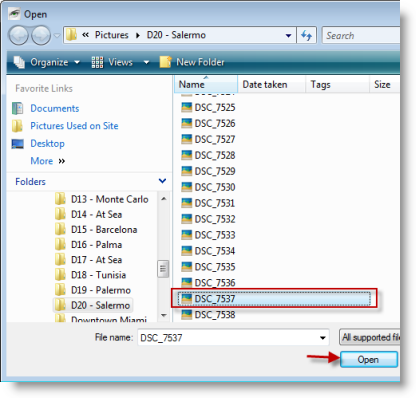Click image icon of DSC_7533
This screenshot has height=398, width=416.
click(x=186, y=235)
